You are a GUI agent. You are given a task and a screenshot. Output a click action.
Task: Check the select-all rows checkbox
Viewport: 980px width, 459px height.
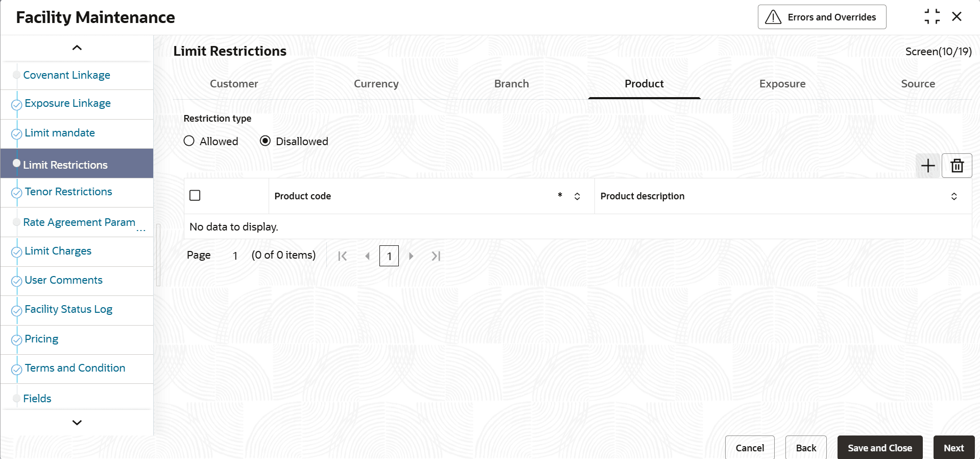click(x=195, y=196)
